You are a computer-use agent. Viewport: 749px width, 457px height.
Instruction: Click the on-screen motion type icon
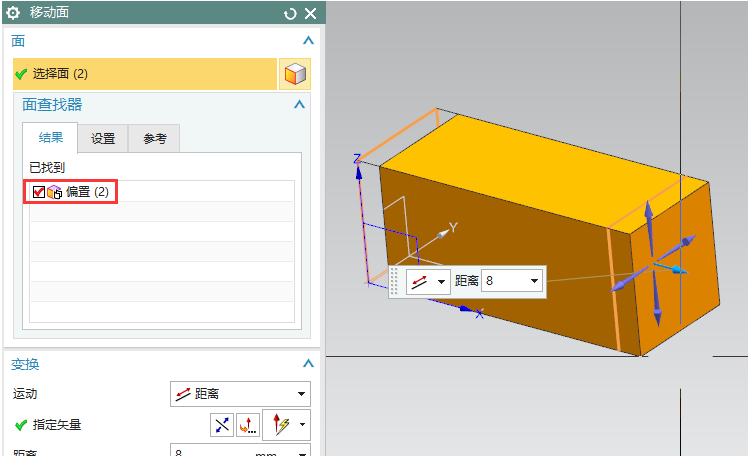[420, 282]
